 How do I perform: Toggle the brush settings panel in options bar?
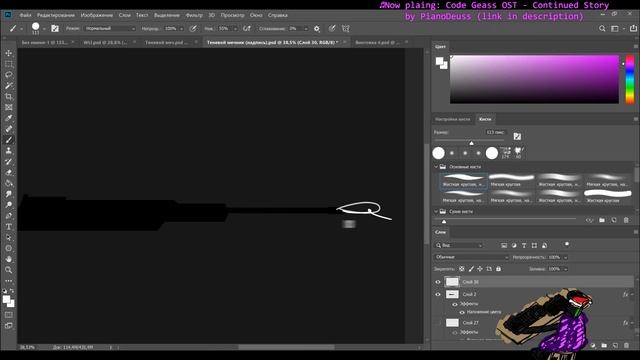point(55,29)
